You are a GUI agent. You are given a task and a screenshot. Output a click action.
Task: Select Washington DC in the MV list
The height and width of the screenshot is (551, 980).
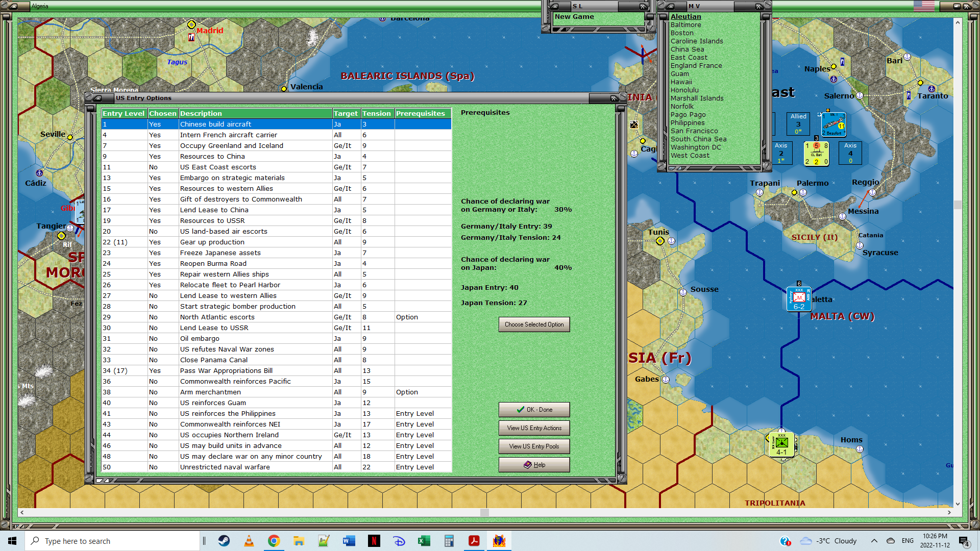point(696,147)
